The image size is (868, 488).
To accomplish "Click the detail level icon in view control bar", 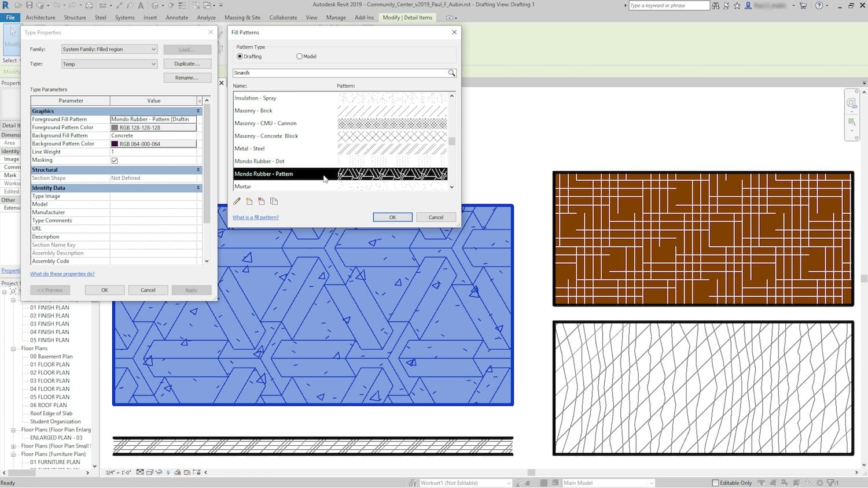I will 140,472.
